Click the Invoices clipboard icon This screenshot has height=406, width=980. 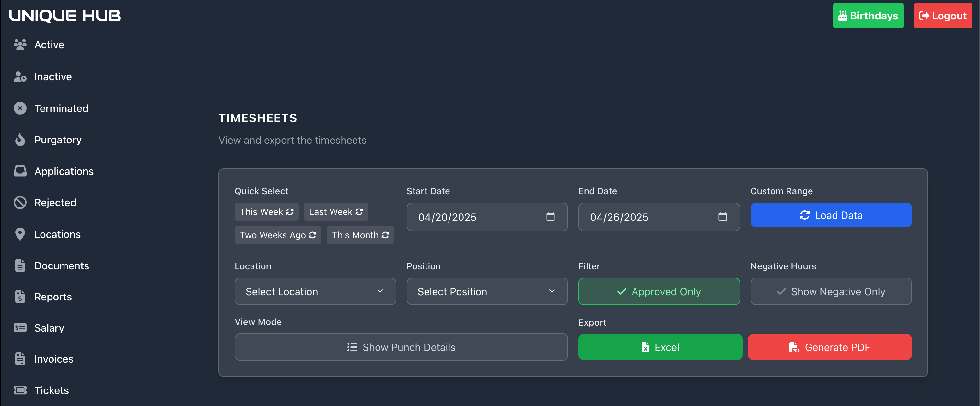[20, 359]
